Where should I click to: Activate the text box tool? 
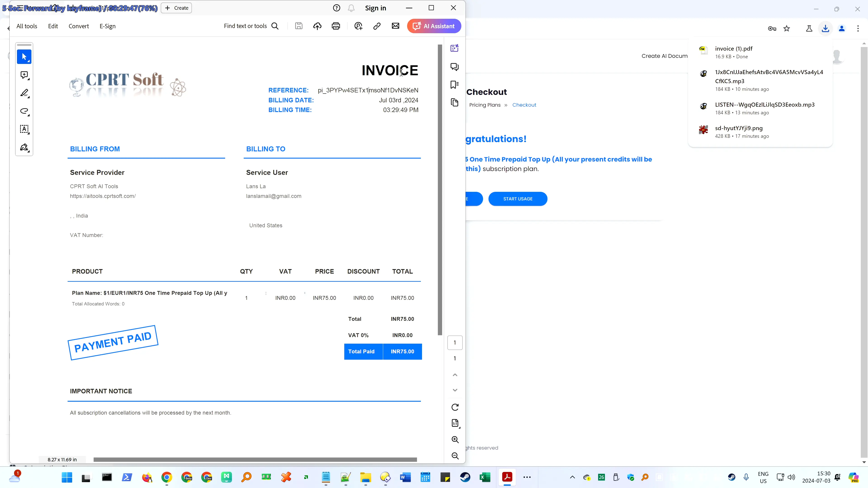24,129
